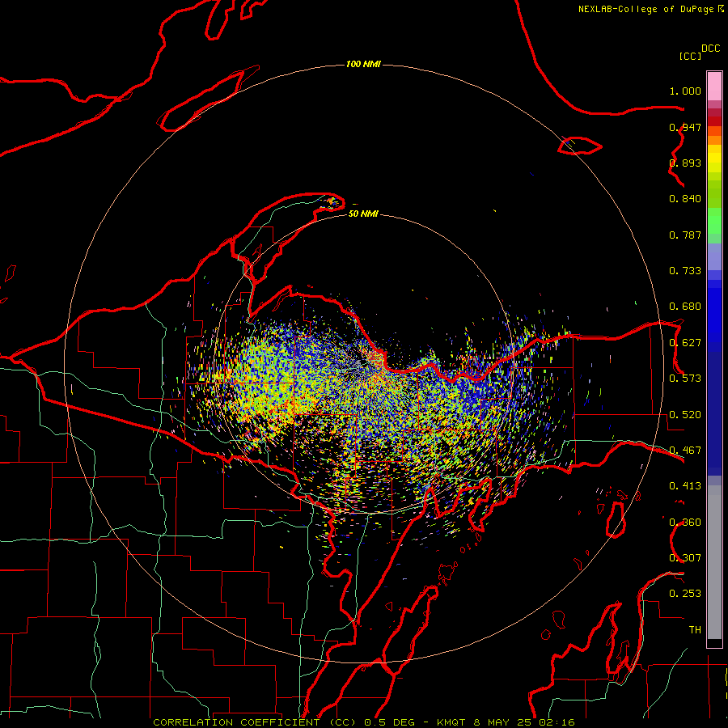This screenshot has width=728, height=728.
Task: Click the 0.893 scale value
Action: click(x=685, y=163)
